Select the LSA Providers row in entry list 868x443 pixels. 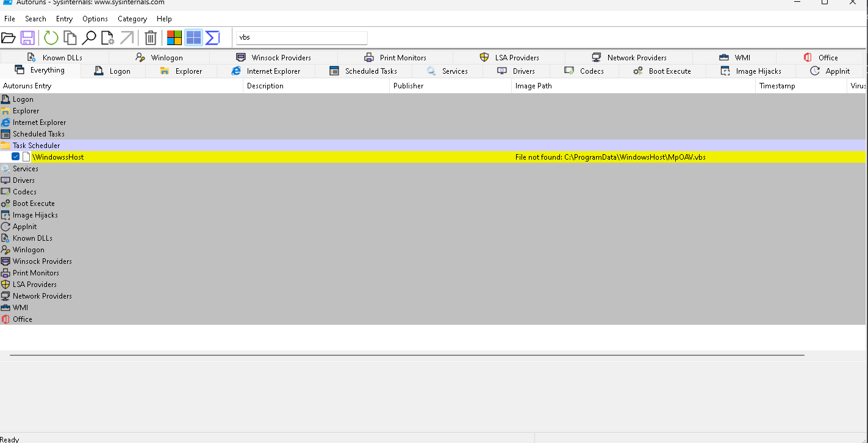(x=432, y=285)
